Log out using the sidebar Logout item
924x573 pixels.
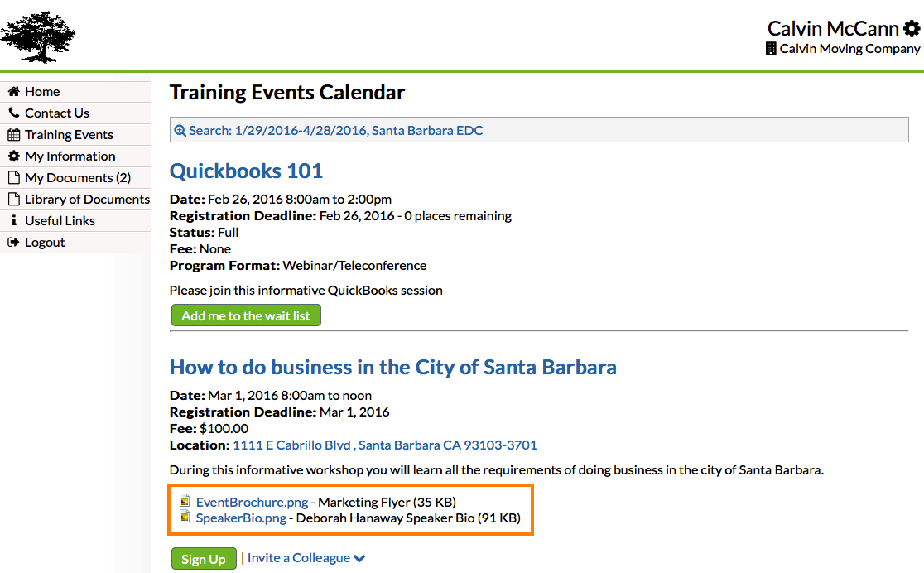pos(45,243)
